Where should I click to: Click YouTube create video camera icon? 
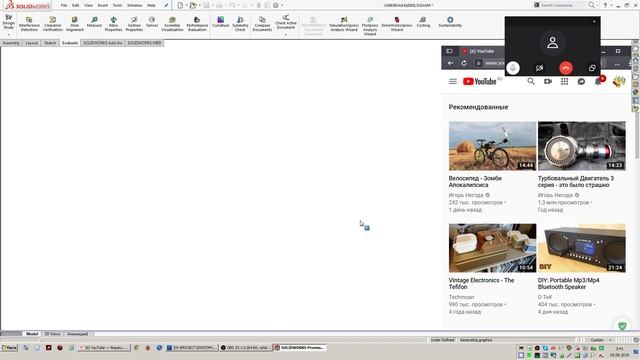click(x=548, y=81)
